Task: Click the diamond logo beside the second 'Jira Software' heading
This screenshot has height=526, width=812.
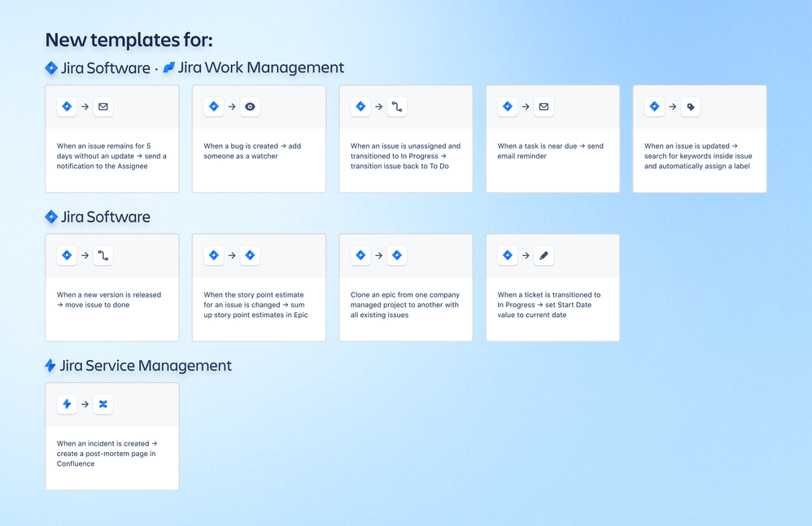Action: (51, 217)
